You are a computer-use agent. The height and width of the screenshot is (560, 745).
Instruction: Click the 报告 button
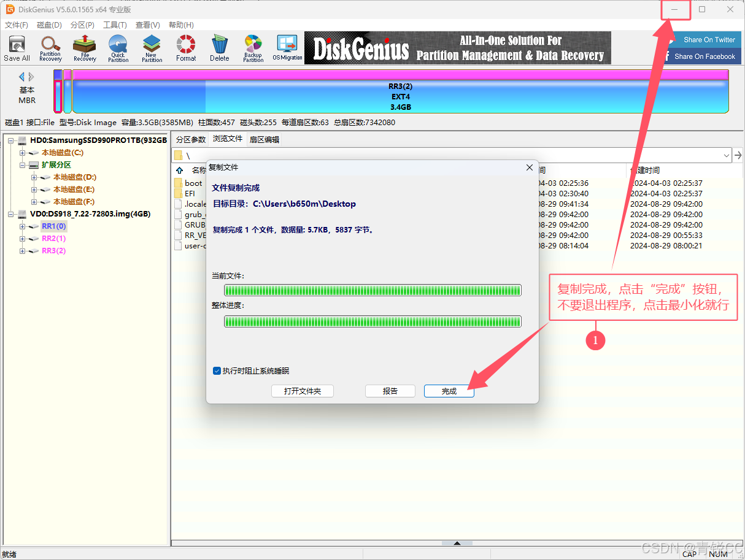point(390,391)
